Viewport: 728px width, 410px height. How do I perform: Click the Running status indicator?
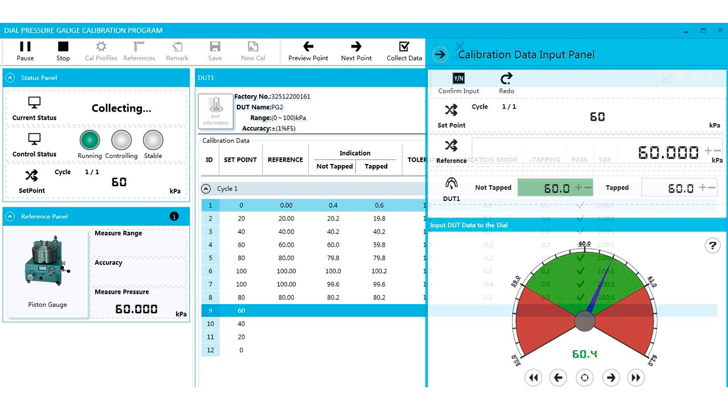[90, 141]
